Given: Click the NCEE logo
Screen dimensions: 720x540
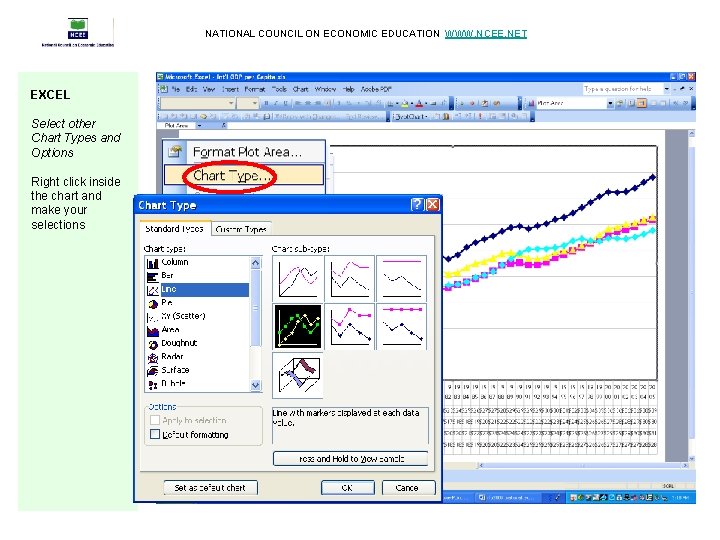Looking at the screenshot, I should (78, 29).
